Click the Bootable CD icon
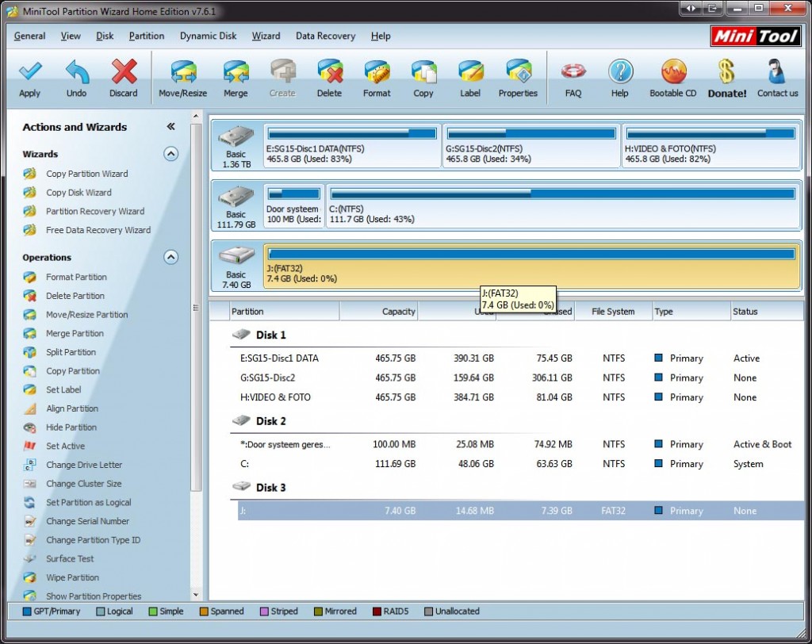The height and width of the screenshot is (644, 812). 673,71
